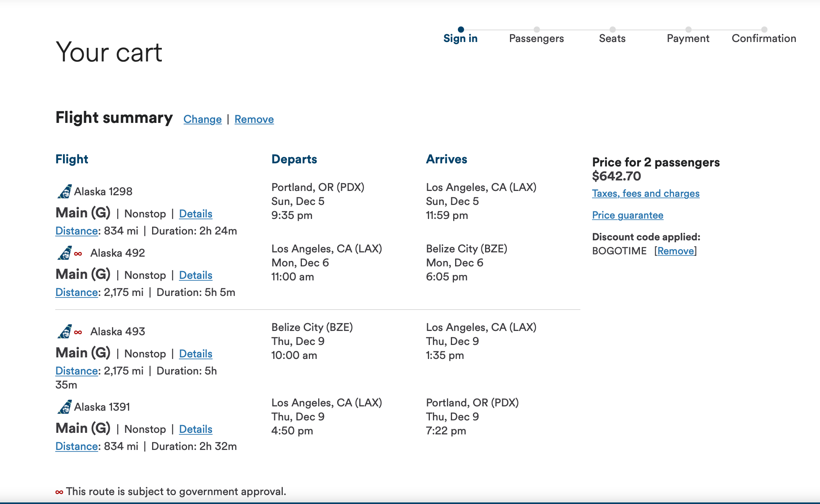The image size is (820, 504).
Task: Open Taxes, fees and charges link
Action: 646,193
